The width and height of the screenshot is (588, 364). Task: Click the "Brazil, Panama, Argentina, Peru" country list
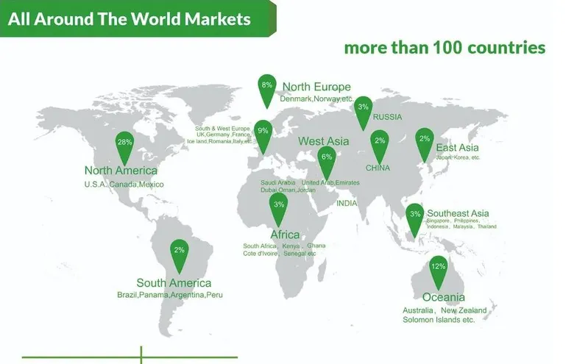tap(169, 295)
